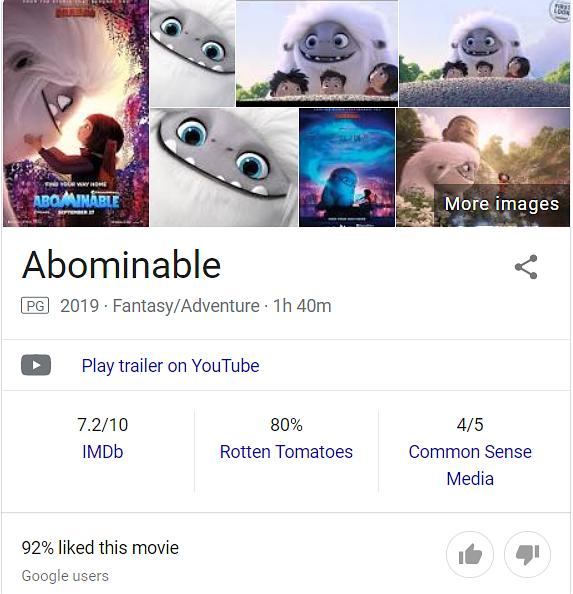Open the blue glowing yeti poster thumbnail
This screenshot has height=594, width=573.
(347, 167)
